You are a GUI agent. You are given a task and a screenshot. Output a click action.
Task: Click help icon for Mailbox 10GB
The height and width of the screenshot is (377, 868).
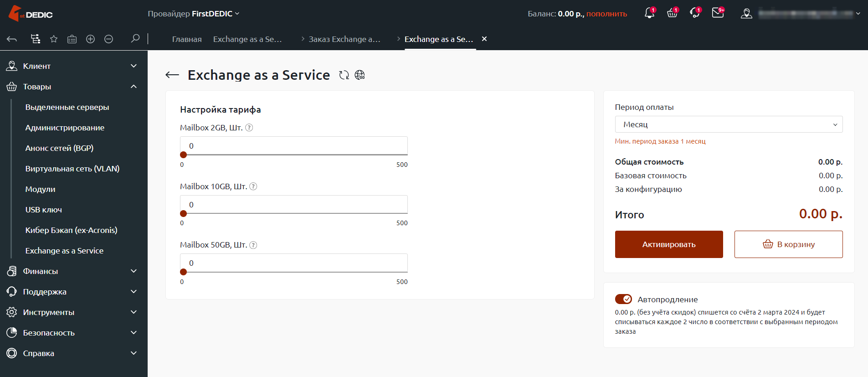(x=253, y=186)
